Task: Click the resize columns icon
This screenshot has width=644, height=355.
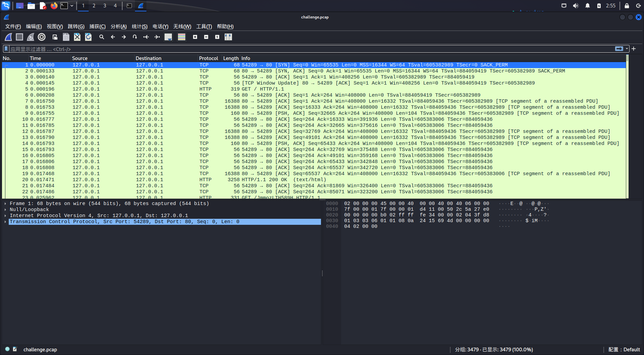Action: click(228, 37)
